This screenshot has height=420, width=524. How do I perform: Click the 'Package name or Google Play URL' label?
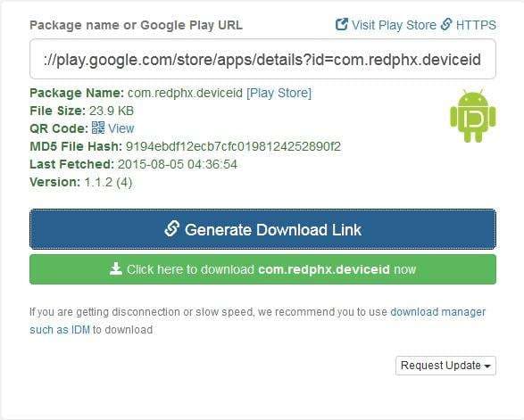point(136,25)
